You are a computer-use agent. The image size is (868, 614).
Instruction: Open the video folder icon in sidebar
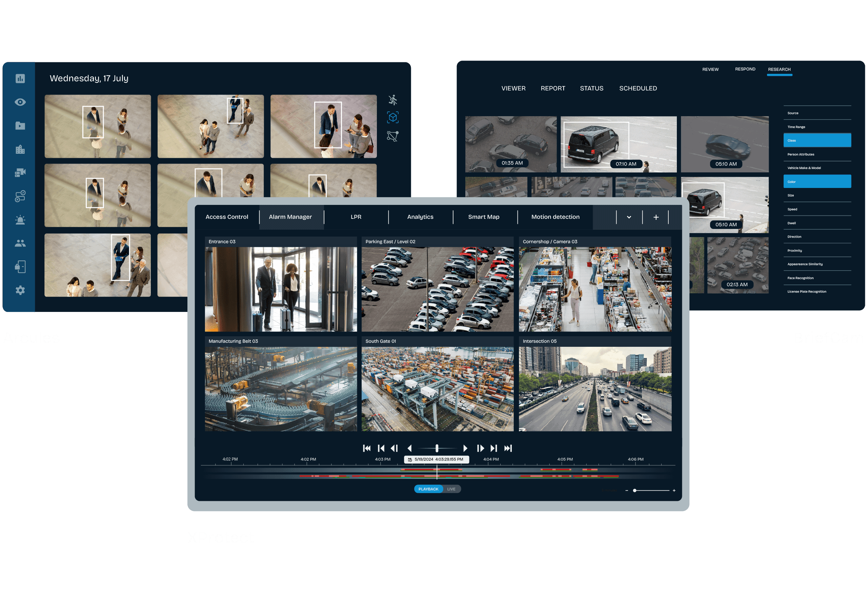pyautogui.click(x=20, y=126)
